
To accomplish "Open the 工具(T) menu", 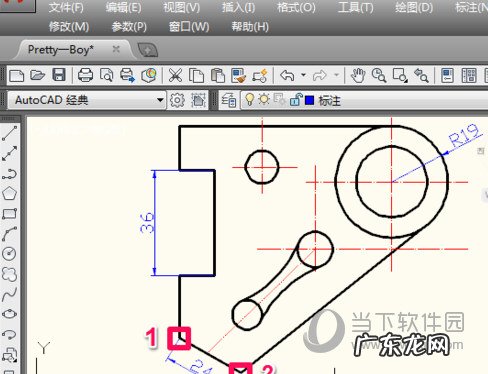I will (x=355, y=7).
